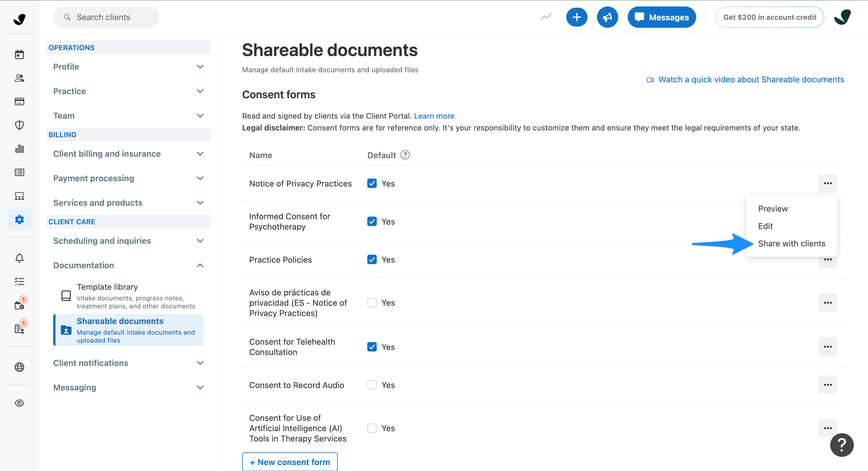This screenshot has height=471, width=868.
Task: Open more options for Consent for Telehealth row
Action: (827, 347)
